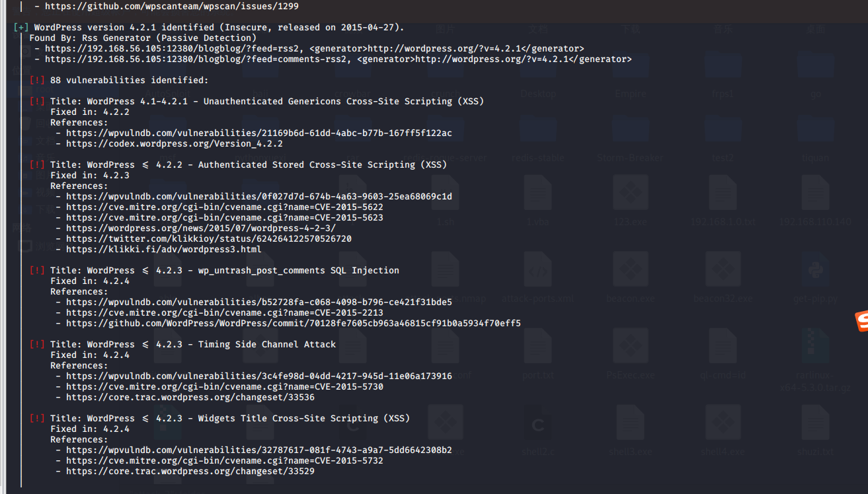The height and width of the screenshot is (494, 868).
Task: Open wpvulndb link ending 167ff5f122ac
Action: pyautogui.click(x=258, y=133)
